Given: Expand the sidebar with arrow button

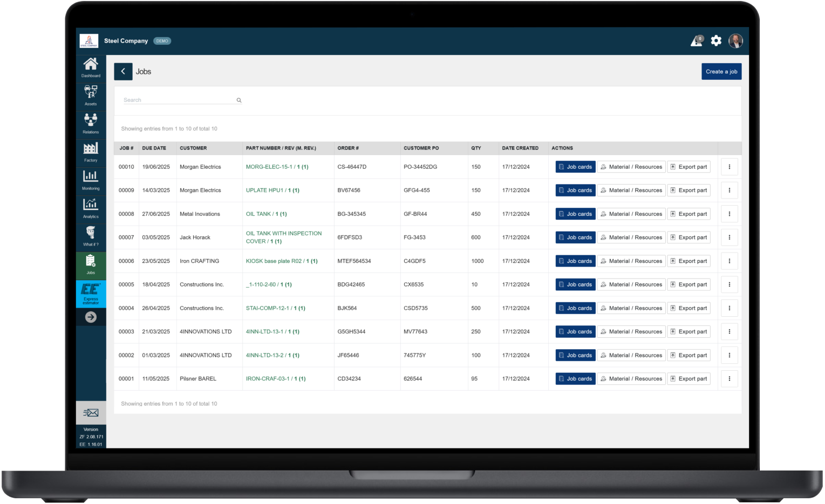Looking at the screenshot, I should pos(91,317).
